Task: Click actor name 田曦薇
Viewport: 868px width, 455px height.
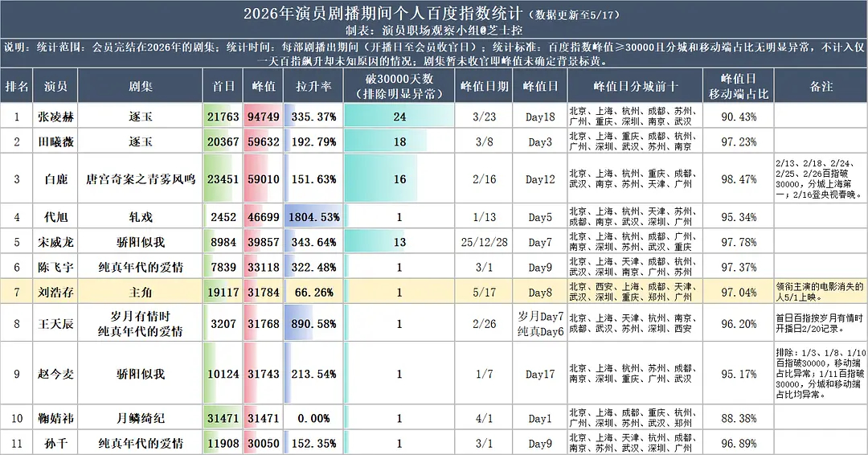Action: (x=56, y=141)
